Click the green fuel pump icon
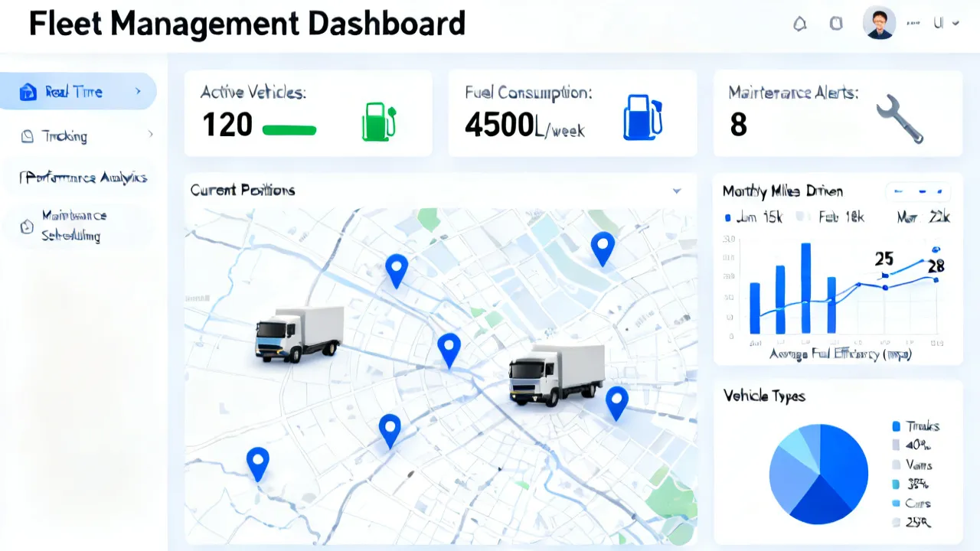The height and width of the screenshot is (551, 980). (x=379, y=121)
